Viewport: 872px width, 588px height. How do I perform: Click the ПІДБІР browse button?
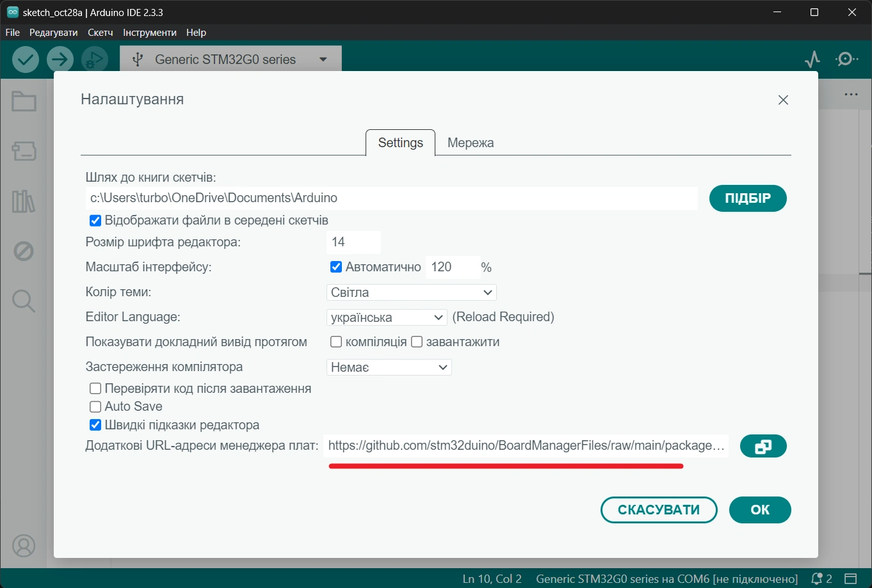pyautogui.click(x=748, y=198)
